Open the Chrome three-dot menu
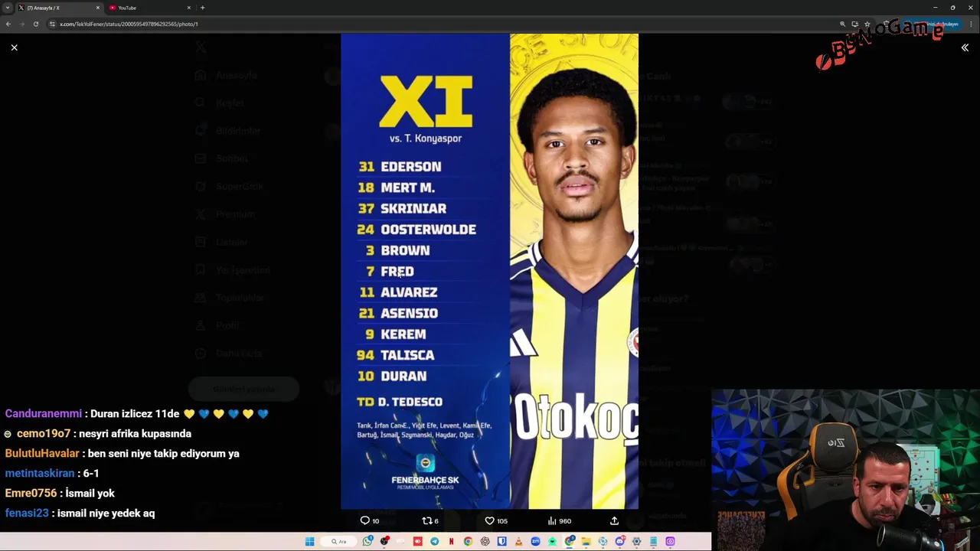The image size is (980, 551). click(x=972, y=24)
